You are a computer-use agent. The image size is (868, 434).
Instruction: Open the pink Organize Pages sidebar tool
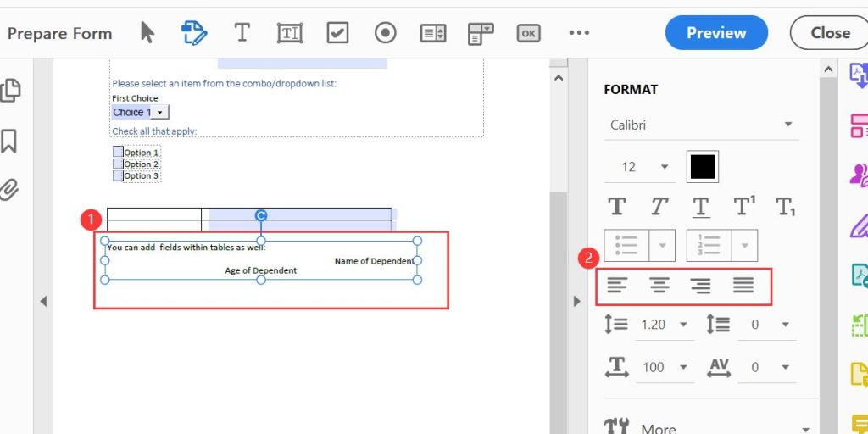[860, 125]
